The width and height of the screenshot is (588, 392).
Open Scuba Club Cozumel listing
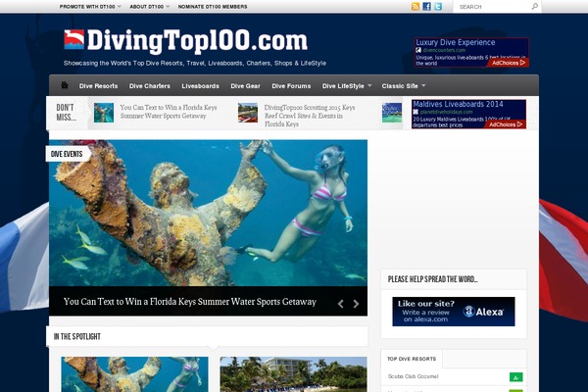413,376
